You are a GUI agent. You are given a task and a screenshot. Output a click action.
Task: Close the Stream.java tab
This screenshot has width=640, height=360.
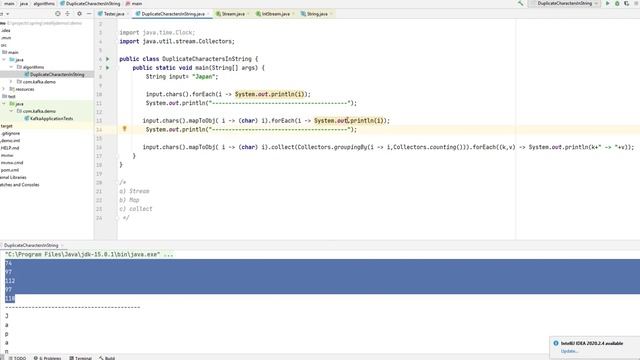click(x=248, y=14)
